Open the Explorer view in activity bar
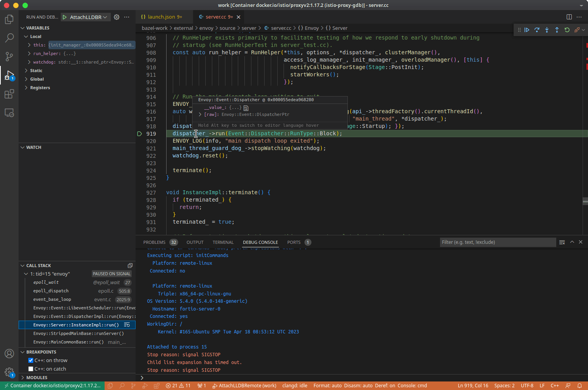The width and height of the screenshot is (588, 390). 9,19
